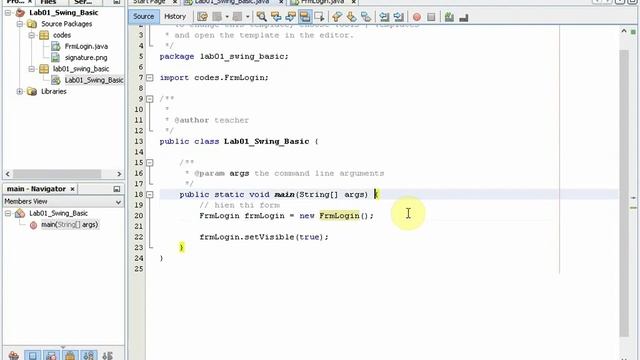
Task: Click red Start Macro Recording icon
Action: tap(417, 17)
